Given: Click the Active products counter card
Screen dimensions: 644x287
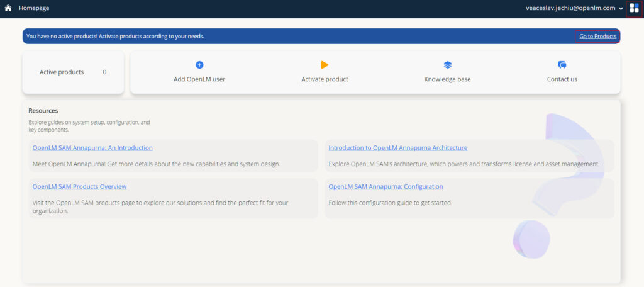Looking at the screenshot, I should (x=73, y=72).
